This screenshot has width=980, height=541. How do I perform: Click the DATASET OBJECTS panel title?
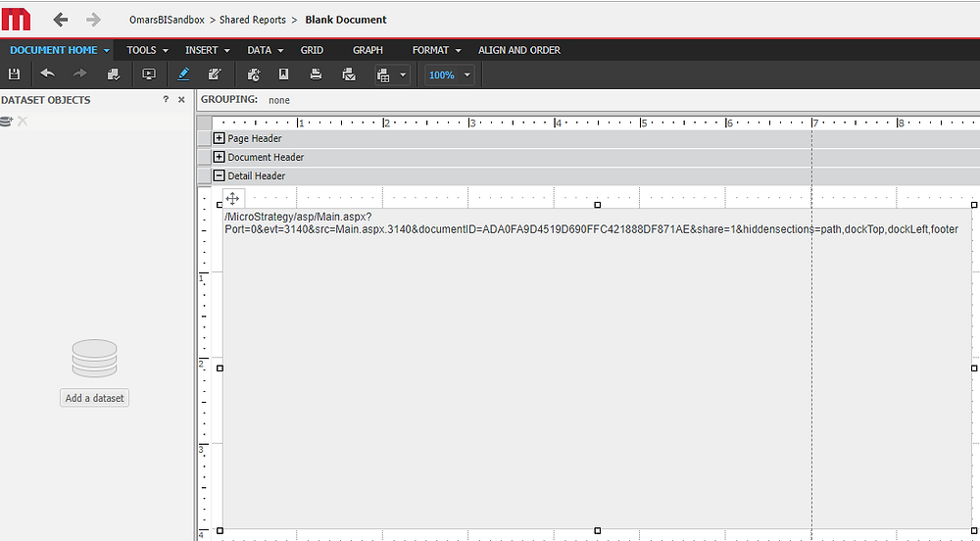46,100
